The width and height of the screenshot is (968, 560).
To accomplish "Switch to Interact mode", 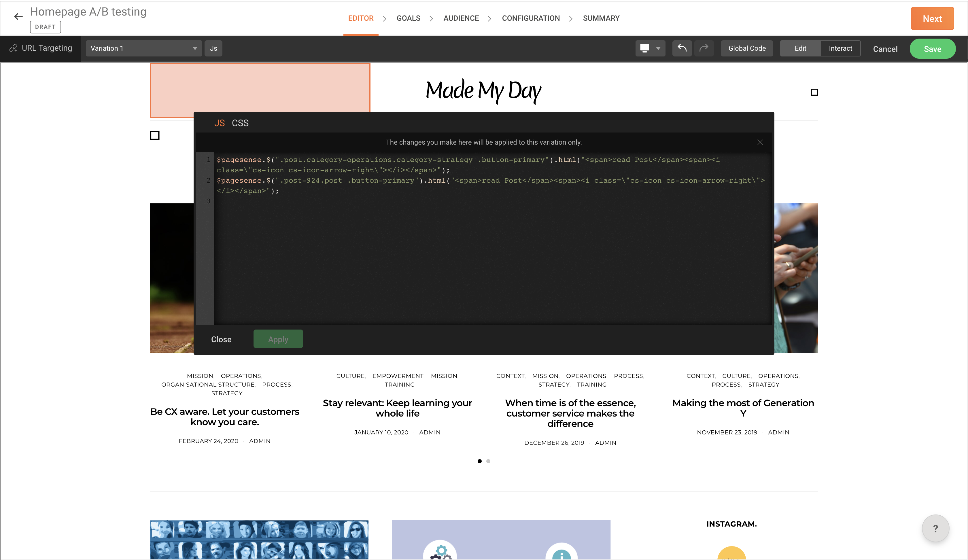I will click(840, 48).
